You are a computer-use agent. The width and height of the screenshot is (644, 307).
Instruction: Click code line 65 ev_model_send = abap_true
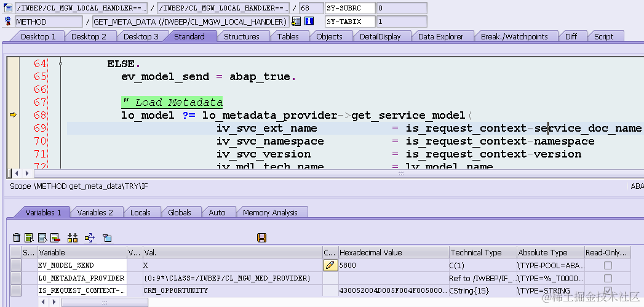pyautogui.click(x=209, y=77)
